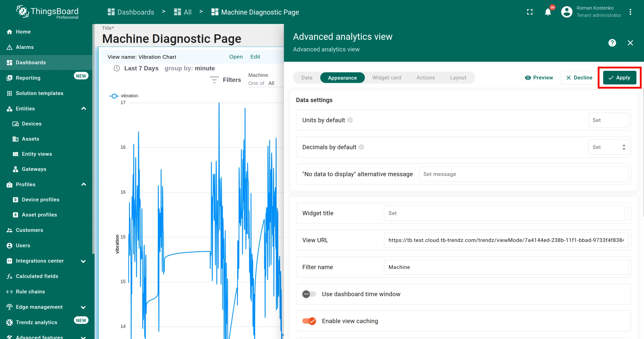Open Trendz analytics
The height and width of the screenshot is (339, 644).
[46, 322]
